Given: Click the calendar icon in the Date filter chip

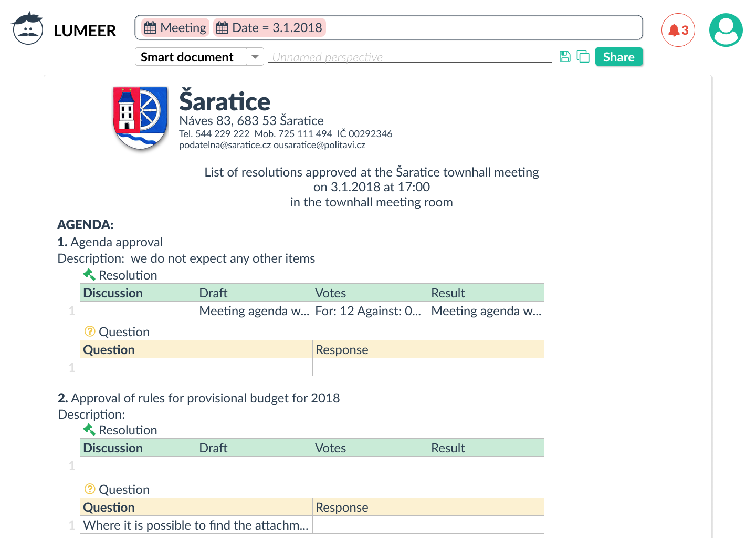Looking at the screenshot, I should 222,28.
